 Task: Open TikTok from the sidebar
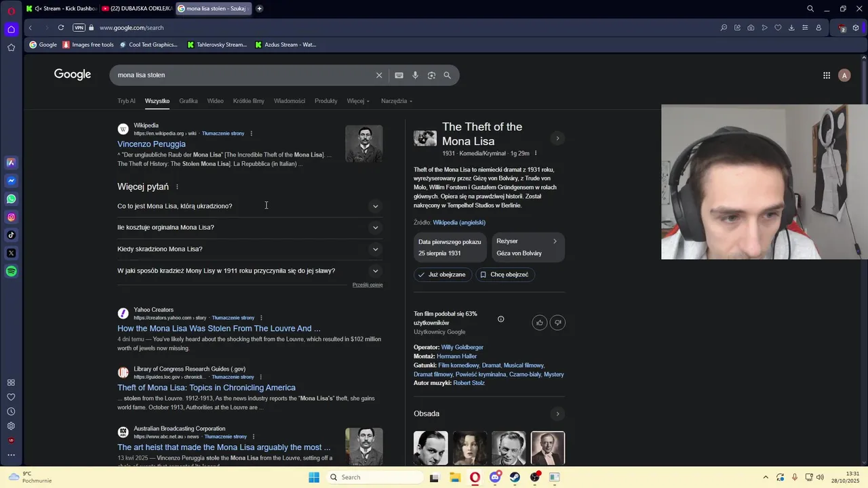pos(11,235)
